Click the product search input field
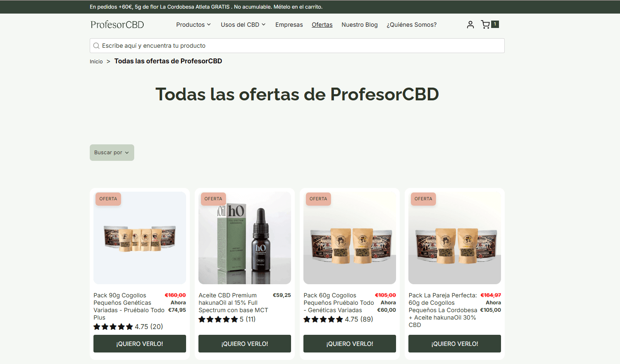Screen dimensions: 620x364 coord(297,46)
